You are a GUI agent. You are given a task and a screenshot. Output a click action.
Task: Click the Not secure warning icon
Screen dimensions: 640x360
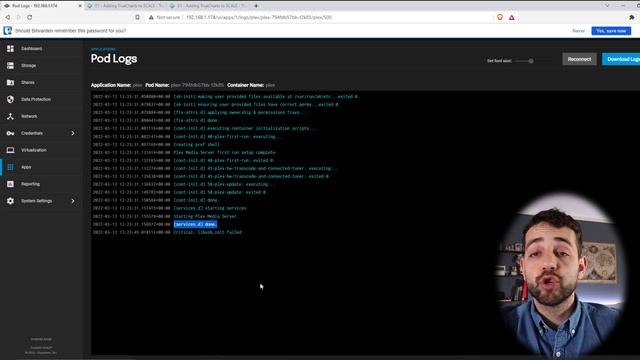(151, 17)
